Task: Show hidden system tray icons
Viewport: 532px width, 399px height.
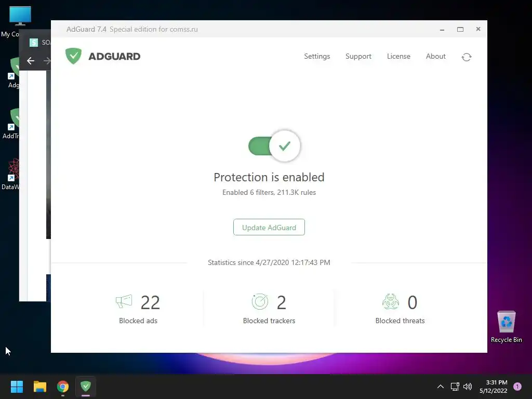Action: tap(441, 387)
